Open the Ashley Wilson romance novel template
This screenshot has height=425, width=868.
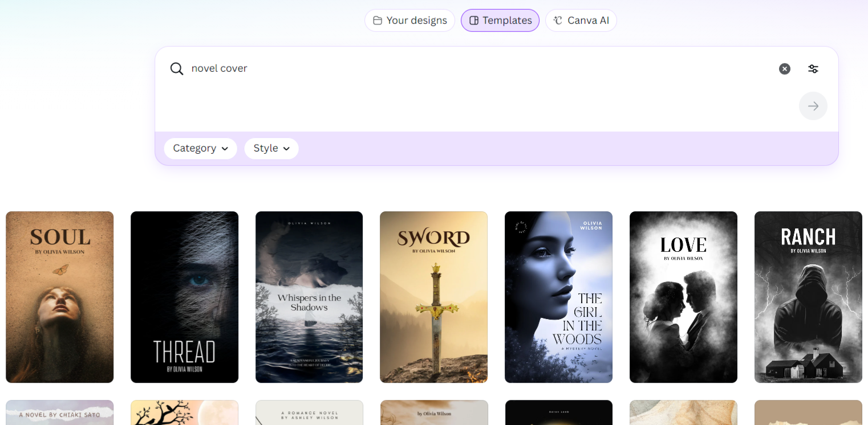pos(309,412)
